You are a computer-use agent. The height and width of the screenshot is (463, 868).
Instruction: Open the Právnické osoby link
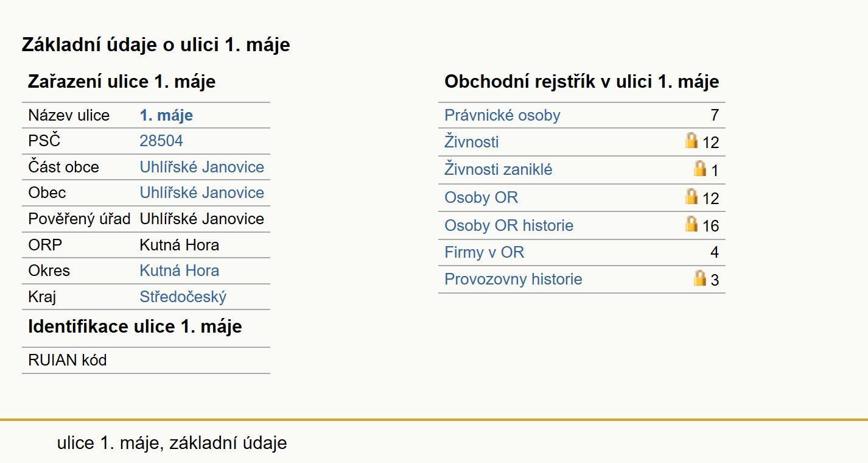(x=502, y=115)
